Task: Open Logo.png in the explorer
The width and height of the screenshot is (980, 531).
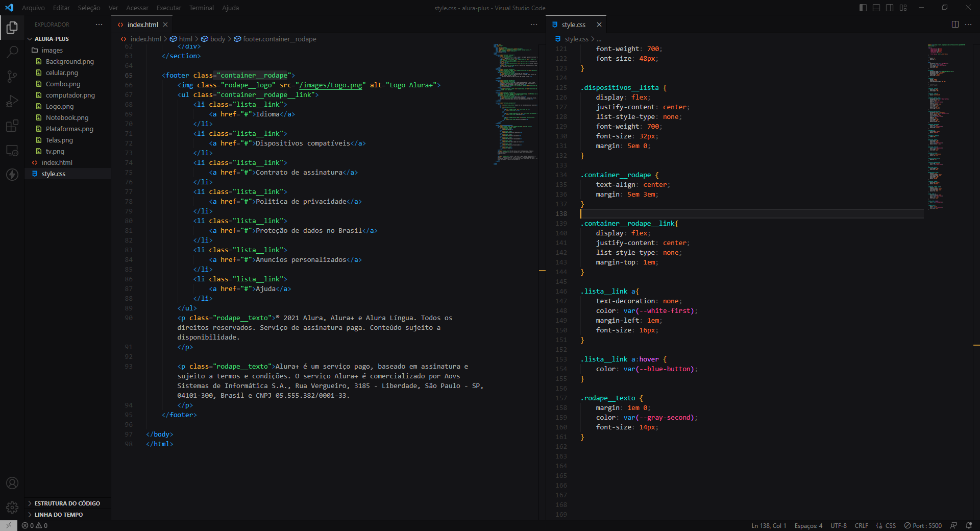Action: point(68,106)
